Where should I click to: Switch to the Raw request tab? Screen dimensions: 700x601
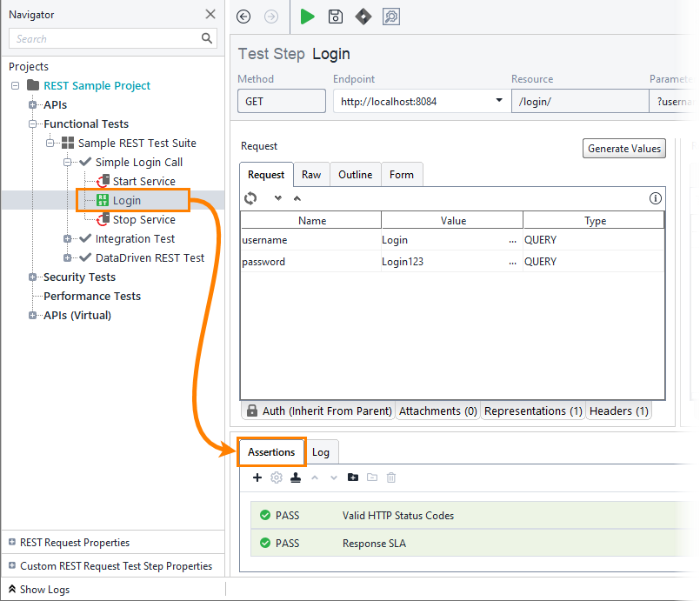(x=311, y=174)
